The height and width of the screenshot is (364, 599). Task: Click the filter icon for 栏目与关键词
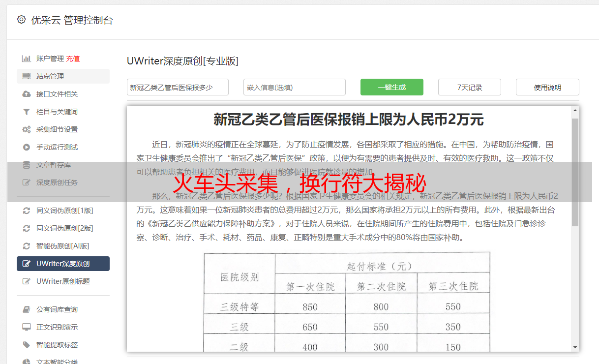(27, 112)
